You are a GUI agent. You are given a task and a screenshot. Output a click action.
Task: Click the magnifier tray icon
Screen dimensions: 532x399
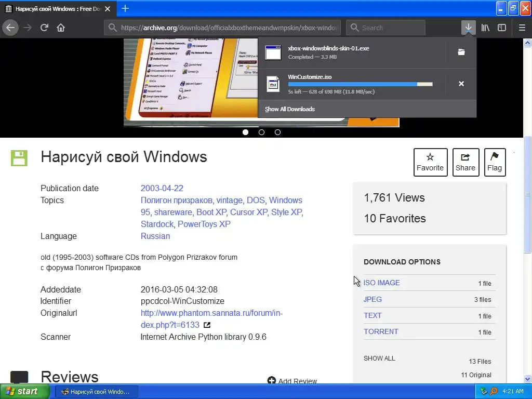[x=494, y=392]
